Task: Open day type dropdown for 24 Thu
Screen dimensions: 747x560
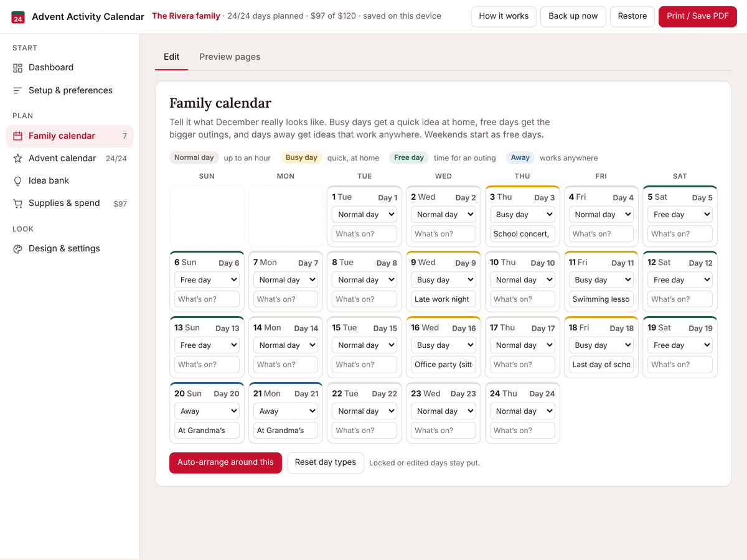Action: click(522, 411)
